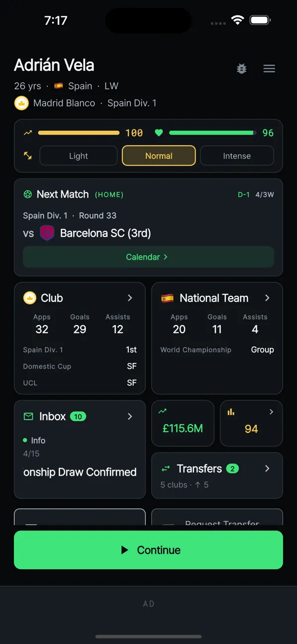Open the hamburger menu
Image resolution: width=297 pixels, height=644 pixels.
269,69
